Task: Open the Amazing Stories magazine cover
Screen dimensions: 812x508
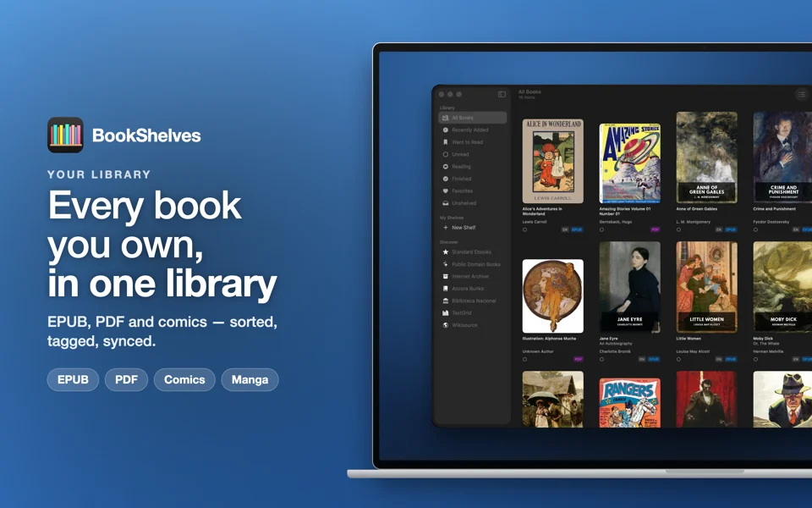Action: [x=629, y=163]
